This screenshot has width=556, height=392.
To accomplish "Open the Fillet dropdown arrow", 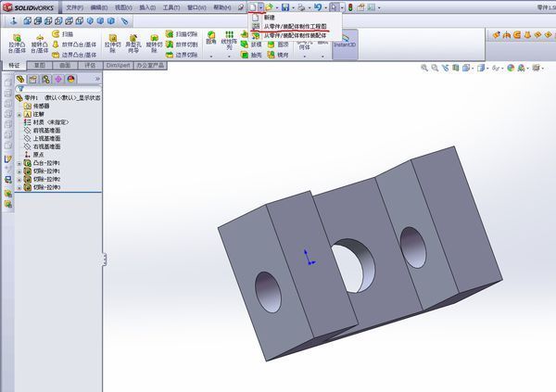I will pos(211,56).
